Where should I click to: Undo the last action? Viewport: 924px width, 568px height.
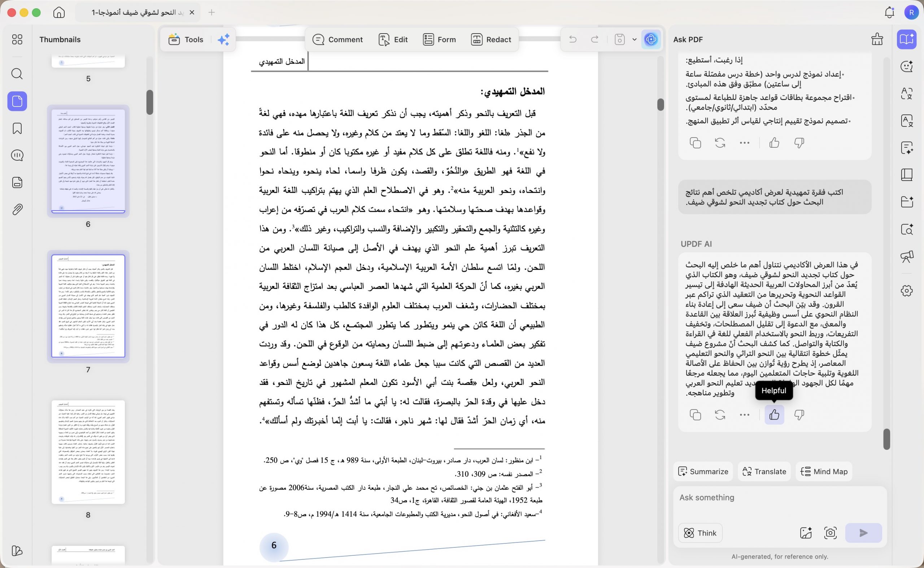pos(572,39)
